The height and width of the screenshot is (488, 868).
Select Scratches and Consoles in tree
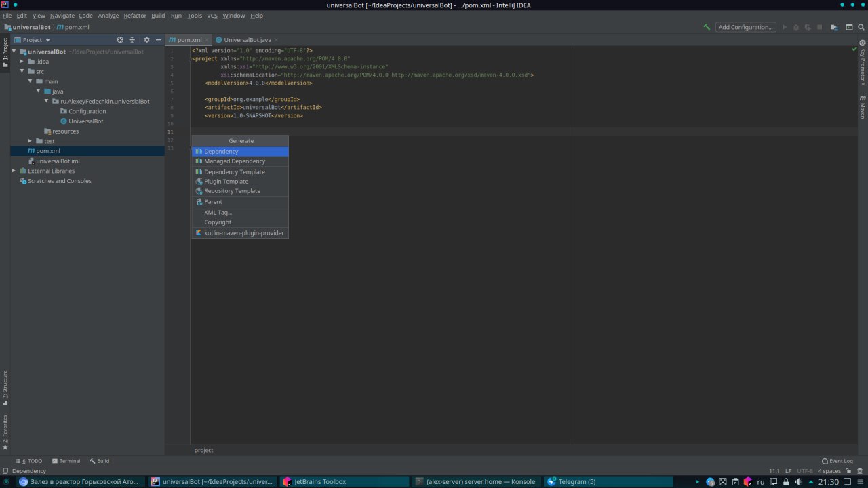[x=56, y=181]
